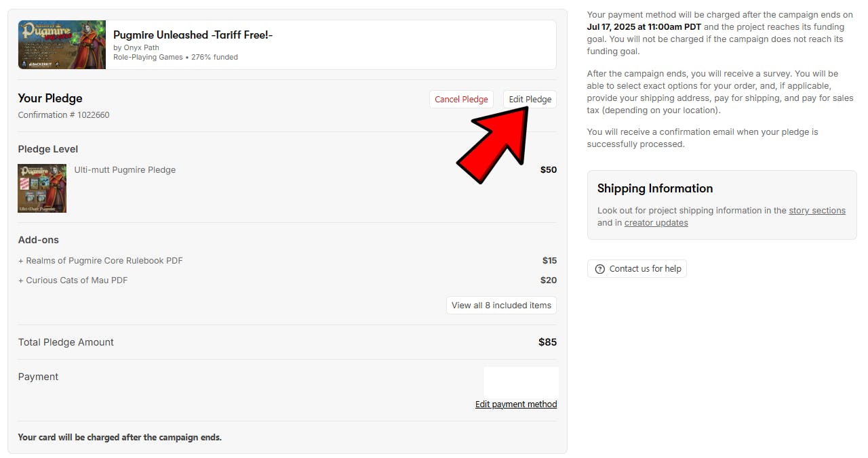The image size is (868, 458).
Task: Expand View all 8 included items
Action: tap(501, 306)
